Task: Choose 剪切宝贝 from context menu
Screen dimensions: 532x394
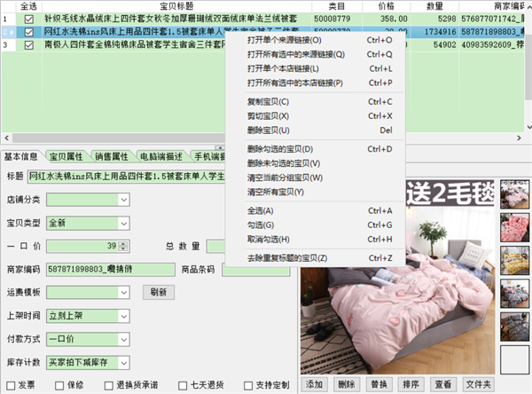Action: (315, 116)
